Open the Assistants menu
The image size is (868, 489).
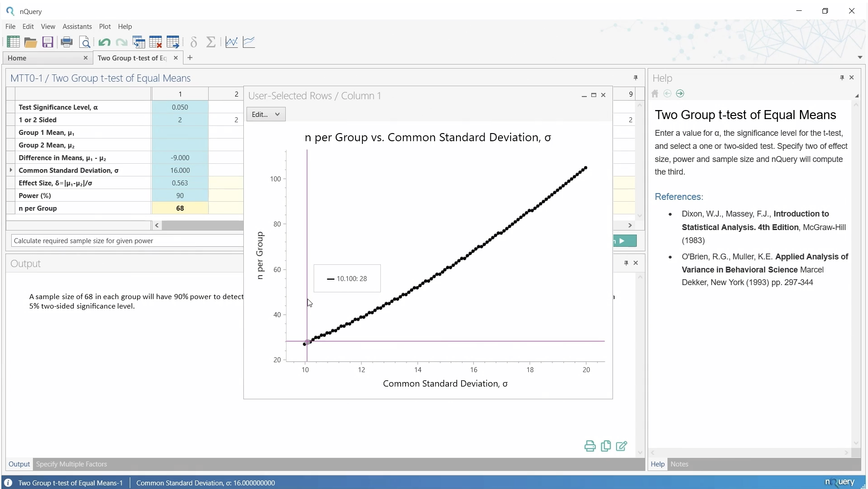(77, 27)
